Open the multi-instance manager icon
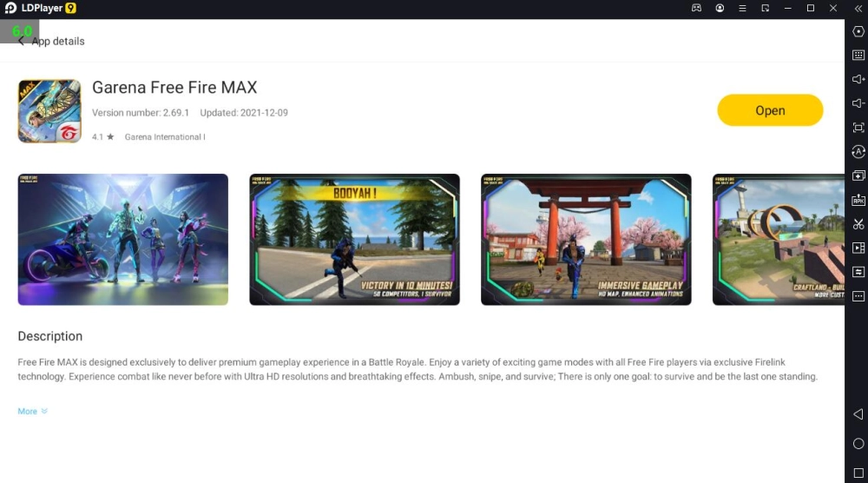This screenshot has width=868, height=483. tap(858, 175)
